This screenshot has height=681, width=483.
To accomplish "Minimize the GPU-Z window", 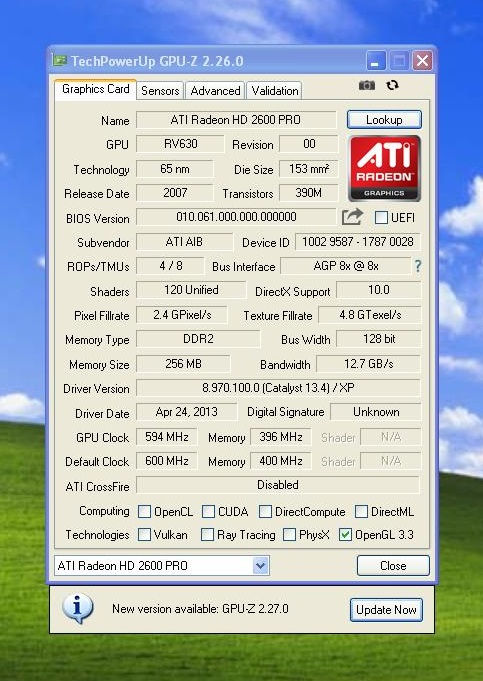I will point(375,60).
